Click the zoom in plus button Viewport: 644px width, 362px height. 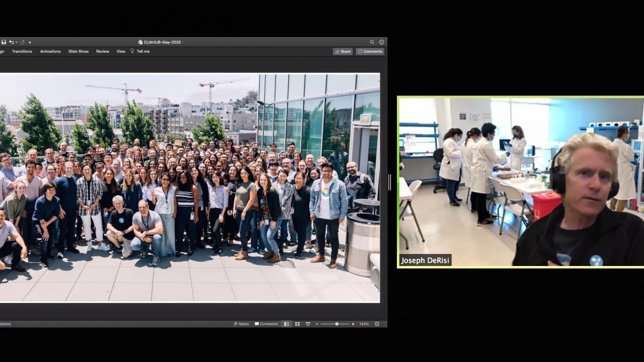353,324
